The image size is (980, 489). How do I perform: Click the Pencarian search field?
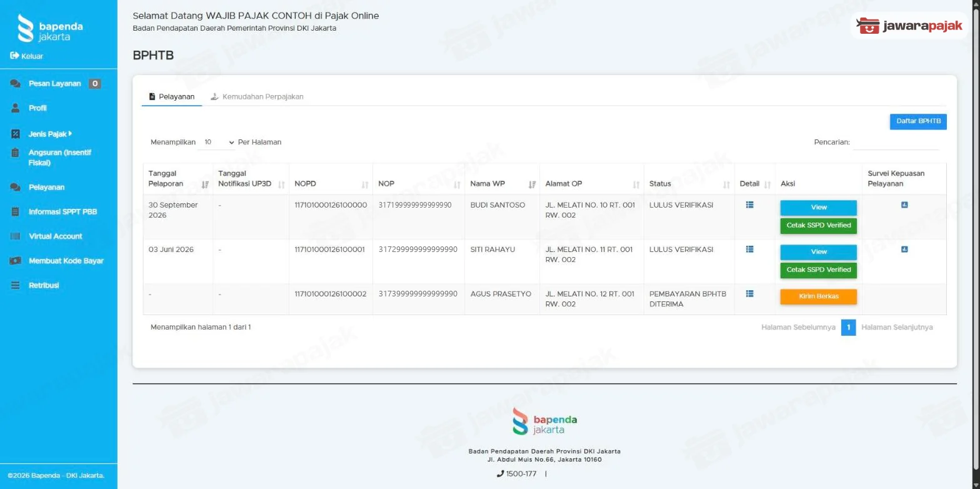896,143
